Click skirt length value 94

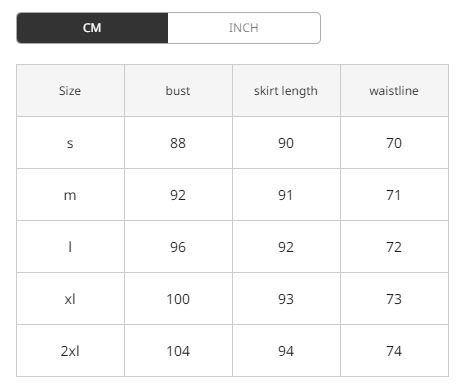click(286, 351)
